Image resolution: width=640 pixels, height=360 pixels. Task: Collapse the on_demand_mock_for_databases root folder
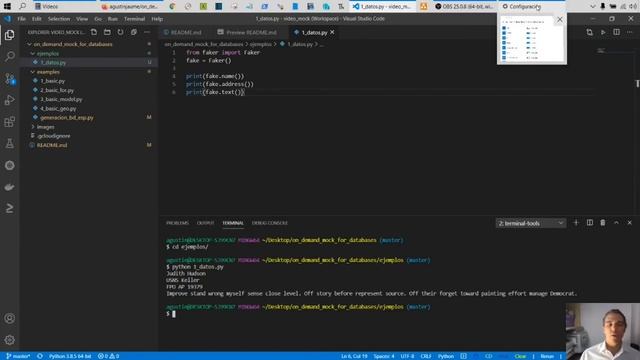(73, 44)
